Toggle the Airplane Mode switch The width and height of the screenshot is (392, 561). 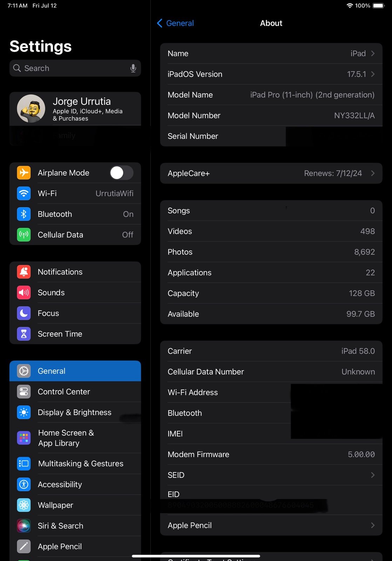121,173
